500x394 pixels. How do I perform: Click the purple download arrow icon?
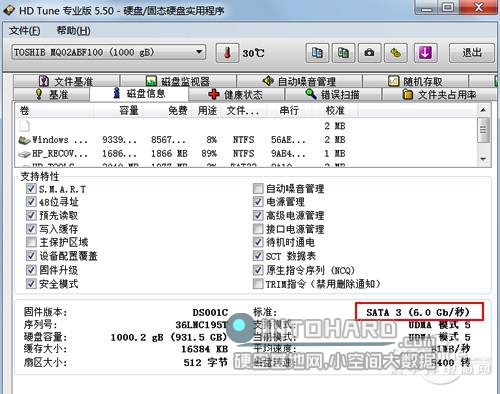425,53
